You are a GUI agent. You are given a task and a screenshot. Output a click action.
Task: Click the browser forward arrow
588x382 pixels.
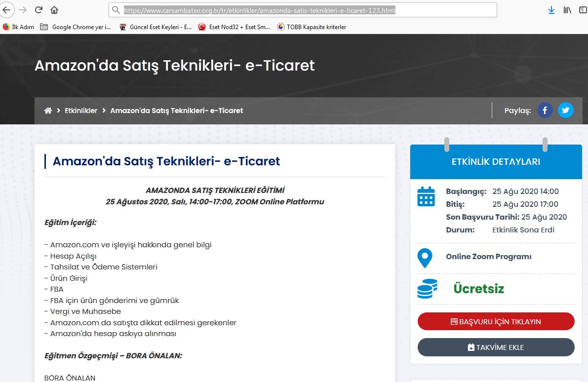23,10
